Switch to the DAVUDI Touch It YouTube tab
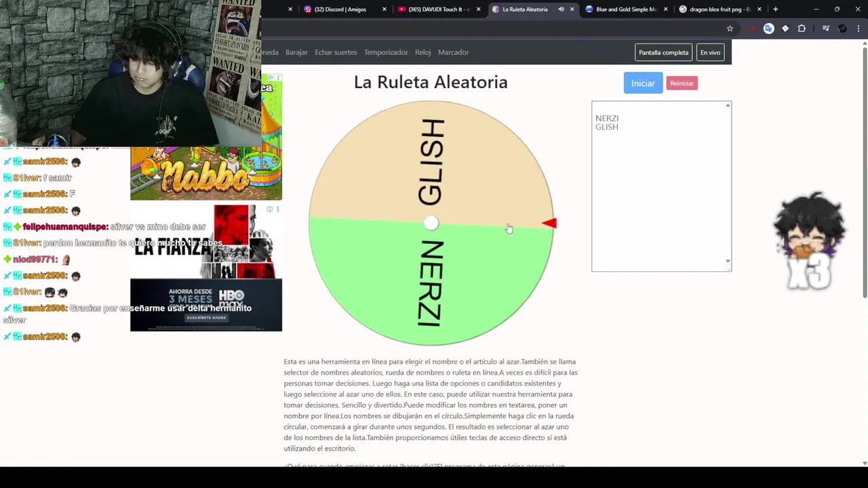 [439, 9]
